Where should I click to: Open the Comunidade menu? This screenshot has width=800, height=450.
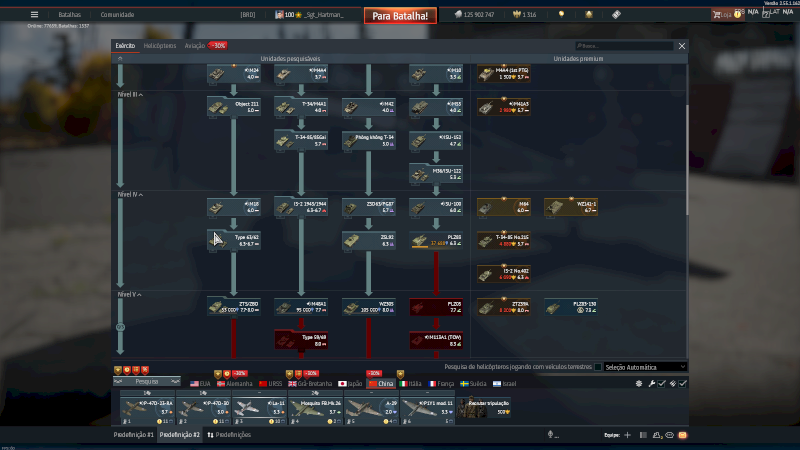point(117,15)
